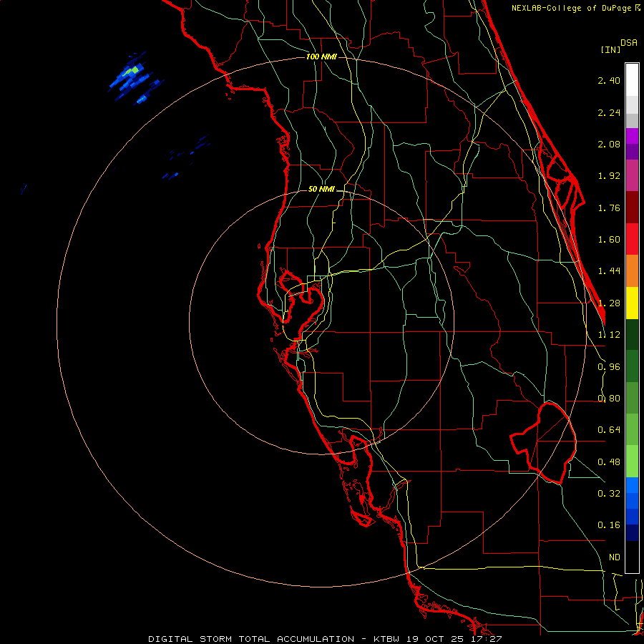Pick the white swatch at legend top
Image resolution: width=644 pixels, height=644 pixels.
click(632, 79)
